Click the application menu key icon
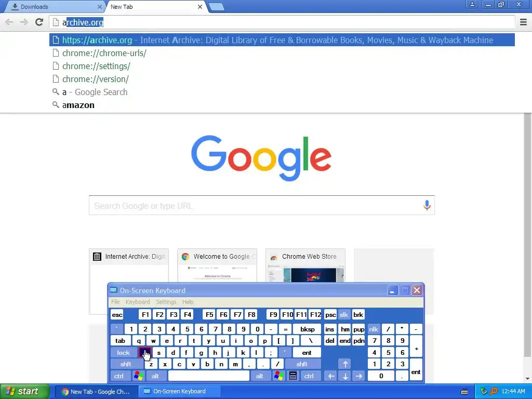This screenshot has width=532, height=399. point(293,376)
